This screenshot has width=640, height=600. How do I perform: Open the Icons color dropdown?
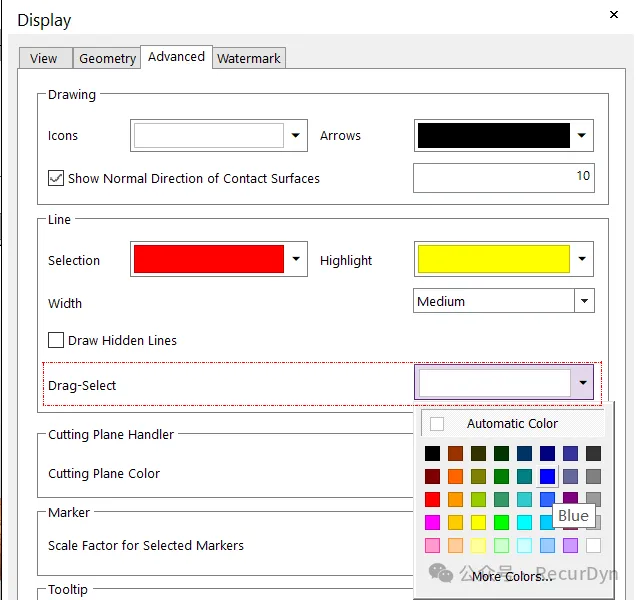coord(296,136)
